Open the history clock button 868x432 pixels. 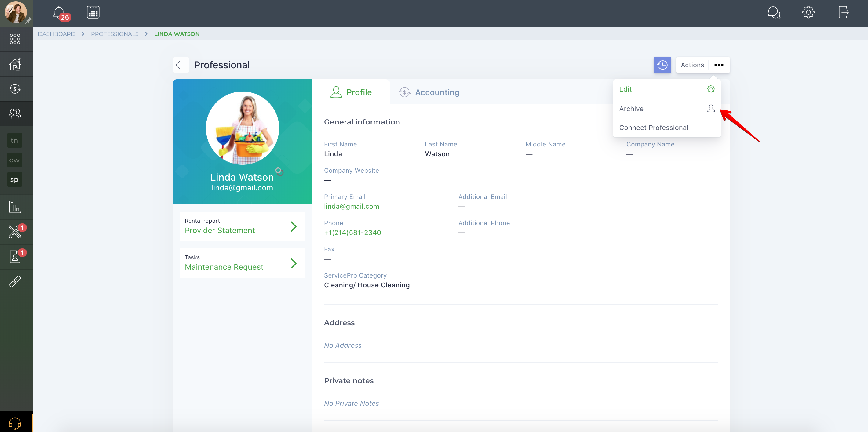click(662, 65)
